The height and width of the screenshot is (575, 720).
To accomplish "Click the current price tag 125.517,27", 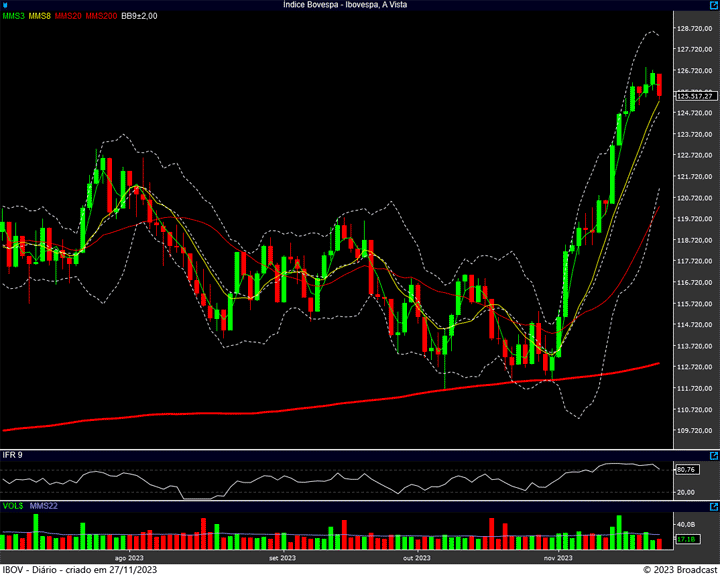I will point(694,95).
